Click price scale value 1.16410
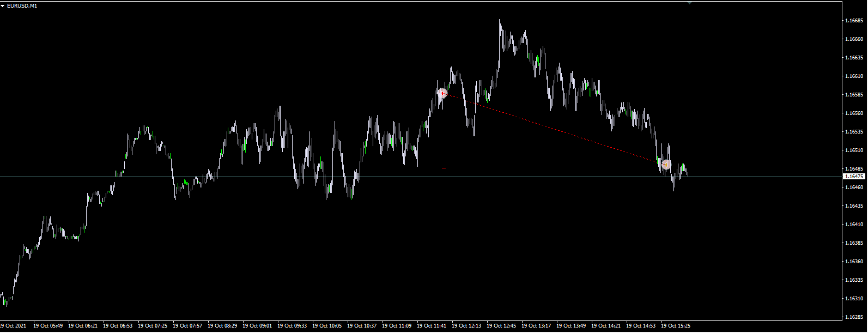 click(854, 225)
